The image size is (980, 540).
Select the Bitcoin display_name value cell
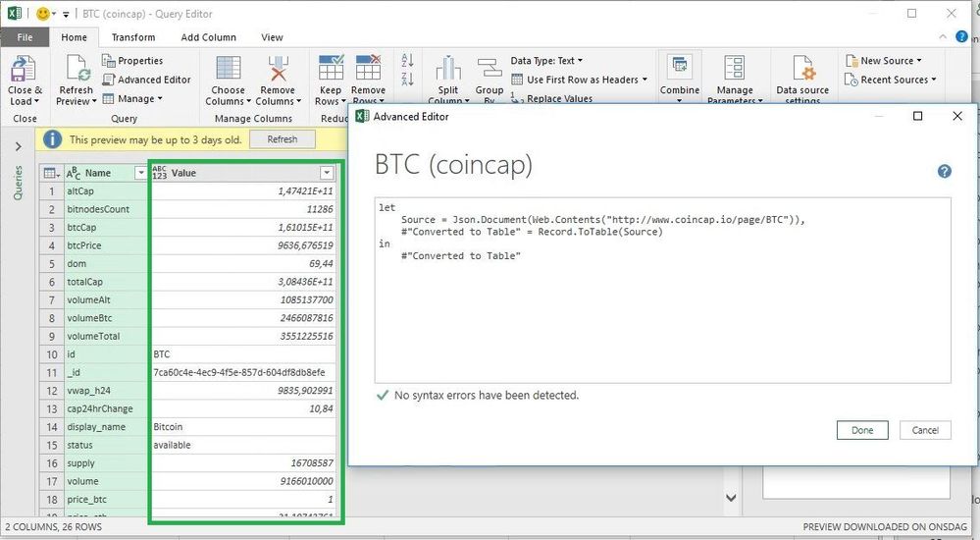click(243, 427)
